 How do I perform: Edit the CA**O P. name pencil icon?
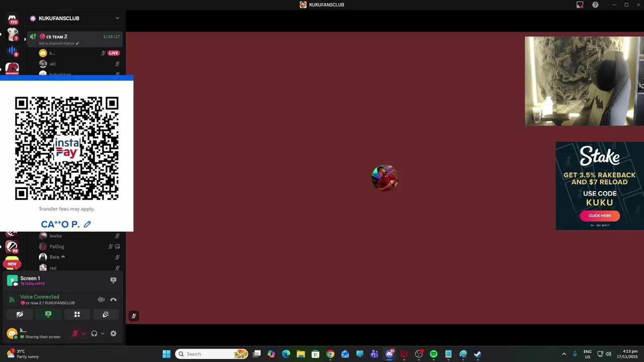click(88, 224)
